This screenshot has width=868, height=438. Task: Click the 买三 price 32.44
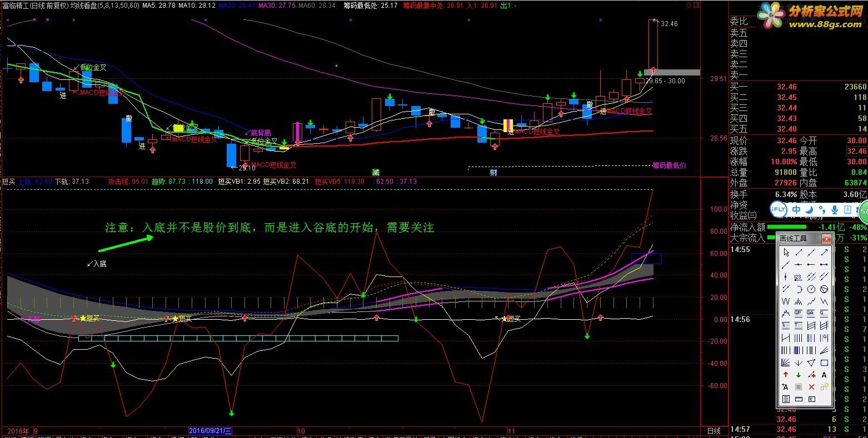pos(786,108)
